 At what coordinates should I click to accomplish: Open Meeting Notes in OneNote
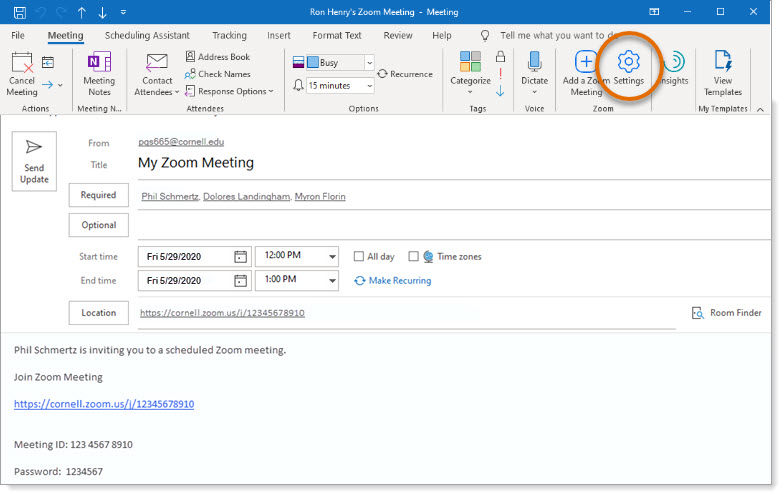(99, 74)
